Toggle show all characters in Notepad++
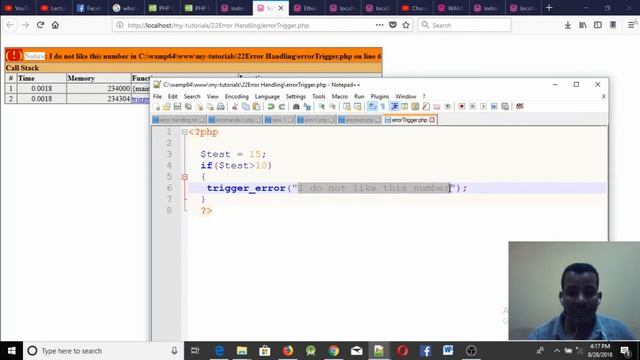The width and height of the screenshot is (640, 360). (383, 107)
